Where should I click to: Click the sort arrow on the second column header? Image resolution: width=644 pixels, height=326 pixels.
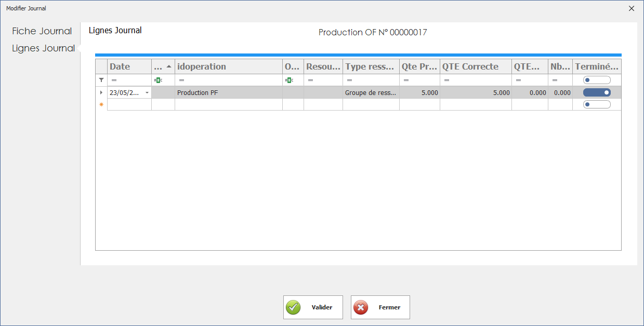[x=169, y=66]
